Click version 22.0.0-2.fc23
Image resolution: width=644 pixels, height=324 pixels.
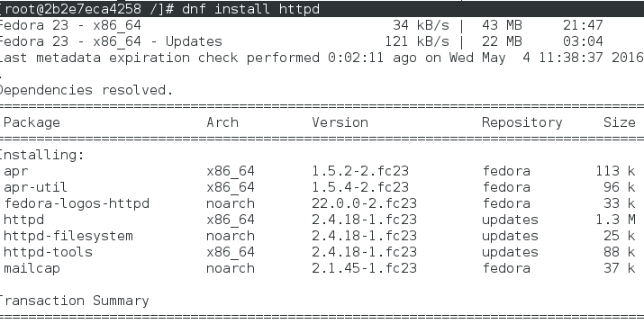pos(364,203)
